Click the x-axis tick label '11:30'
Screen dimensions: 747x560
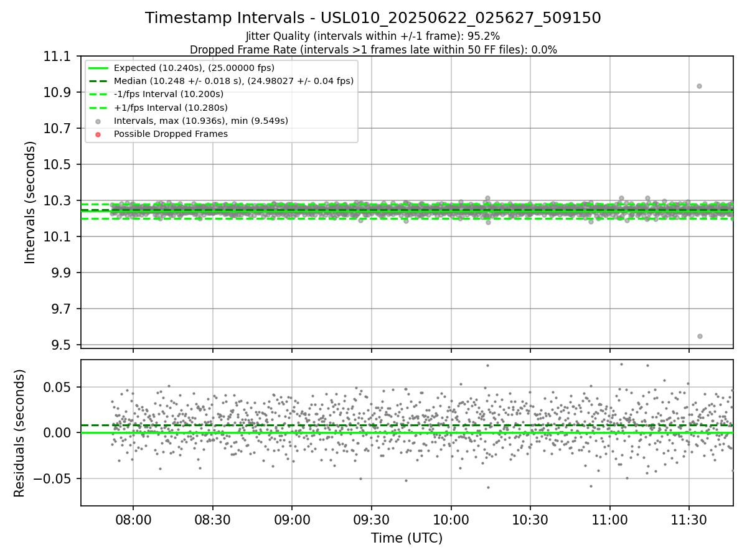(689, 519)
